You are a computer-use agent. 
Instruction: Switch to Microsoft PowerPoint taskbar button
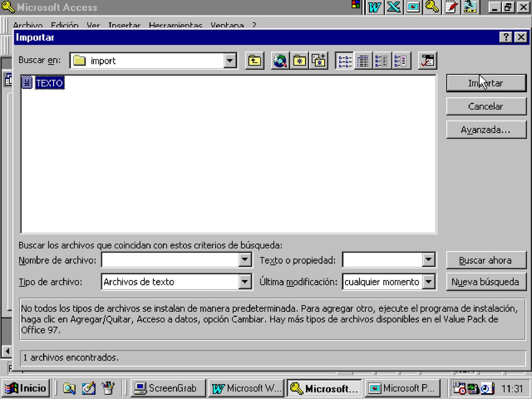403,388
